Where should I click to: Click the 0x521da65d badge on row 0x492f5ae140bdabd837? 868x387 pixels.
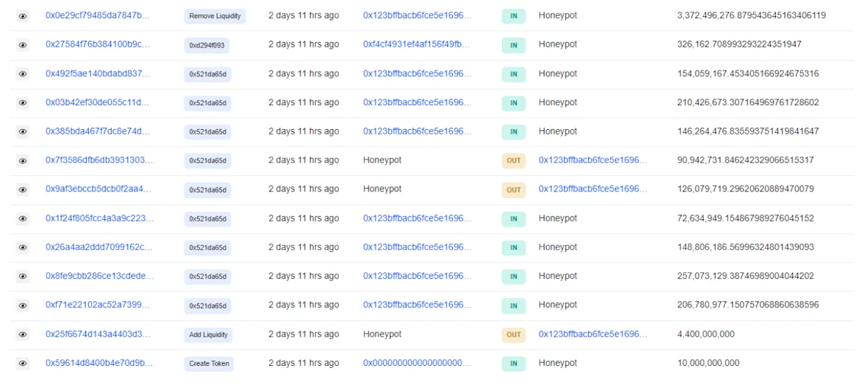[208, 75]
